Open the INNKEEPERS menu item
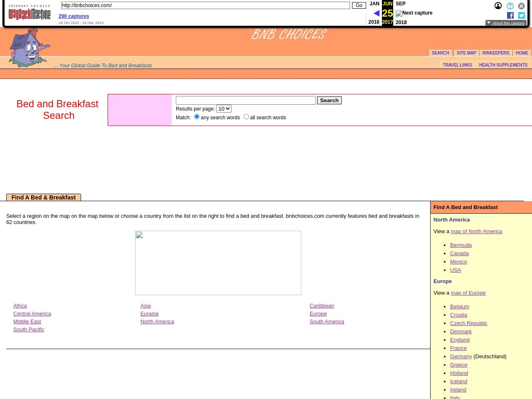The height and width of the screenshot is (399, 532). click(x=495, y=53)
